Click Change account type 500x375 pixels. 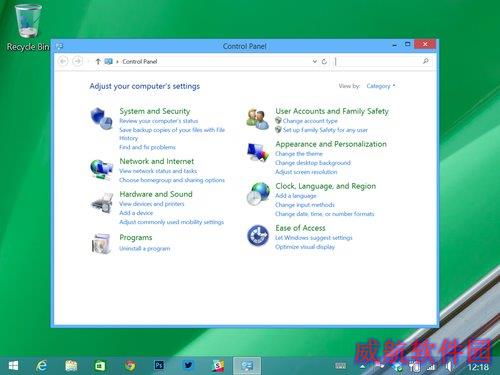(x=310, y=121)
